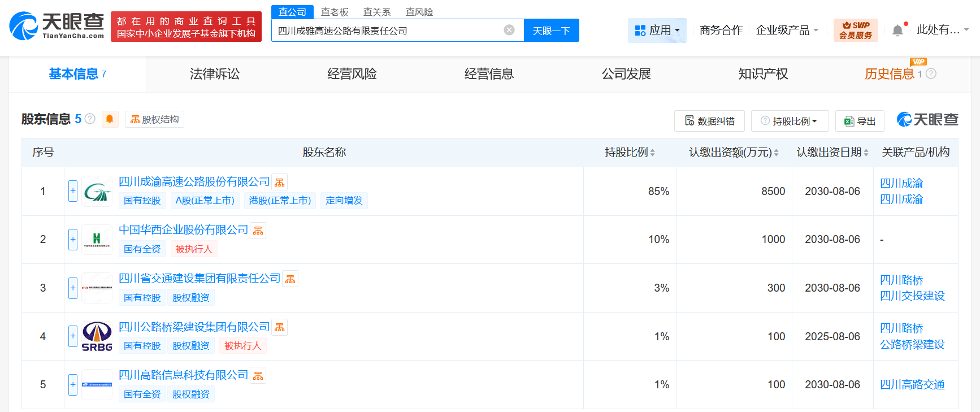
Task: Open 四川省交通建设集团 logo thumbnail
Action: [x=97, y=288]
